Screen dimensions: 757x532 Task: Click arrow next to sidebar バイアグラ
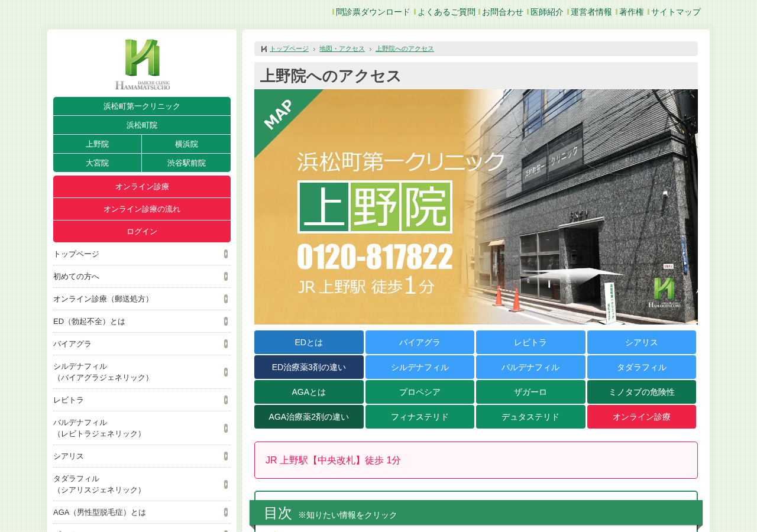tap(226, 344)
